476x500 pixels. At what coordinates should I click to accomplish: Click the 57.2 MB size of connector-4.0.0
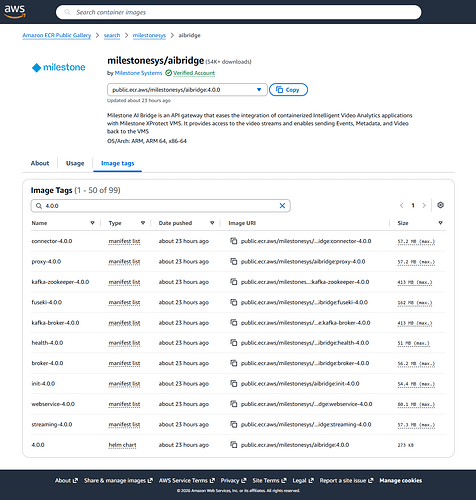416,241
